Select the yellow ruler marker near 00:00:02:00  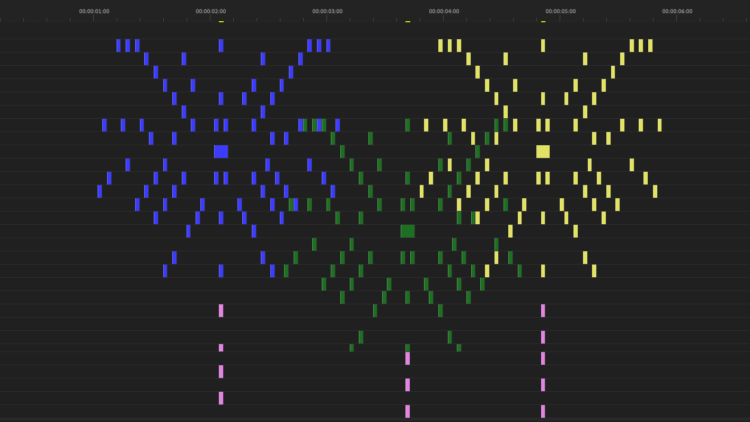point(221,20)
